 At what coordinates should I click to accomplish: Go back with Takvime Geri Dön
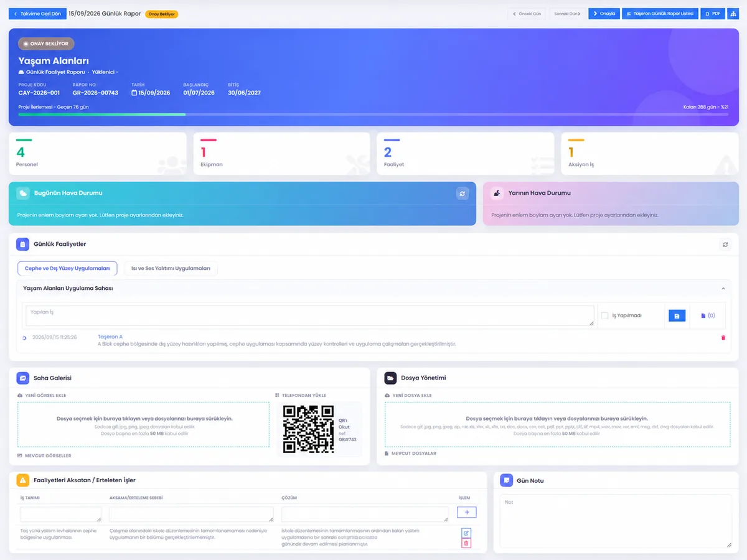(37, 14)
